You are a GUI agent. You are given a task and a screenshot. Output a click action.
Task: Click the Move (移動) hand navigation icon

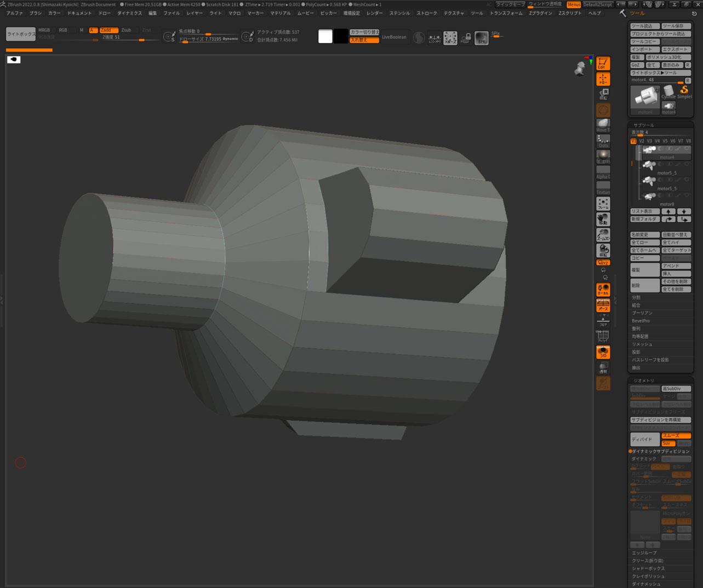point(603,220)
